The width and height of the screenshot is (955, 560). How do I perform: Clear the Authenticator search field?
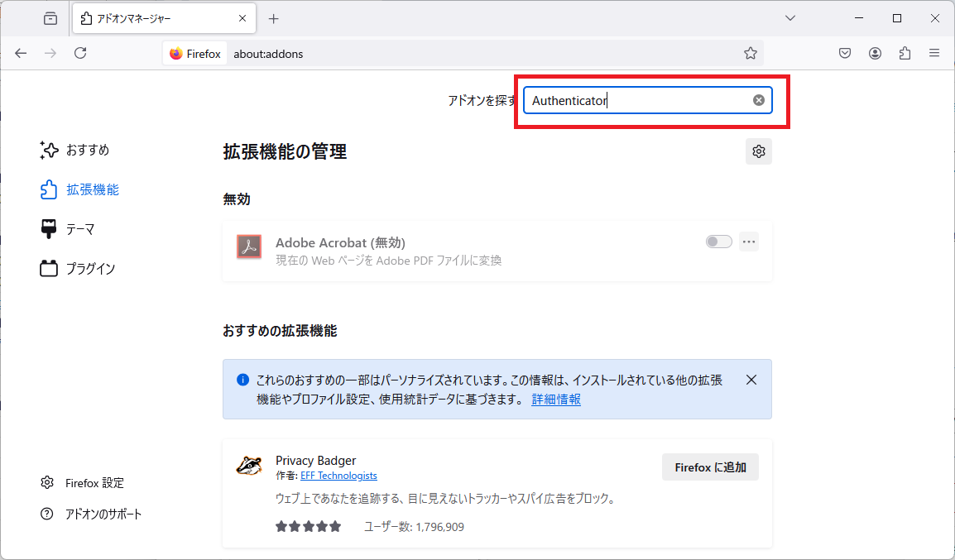[758, 99]
